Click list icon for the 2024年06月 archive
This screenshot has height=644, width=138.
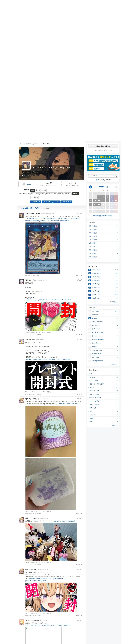tap(90, 273)
